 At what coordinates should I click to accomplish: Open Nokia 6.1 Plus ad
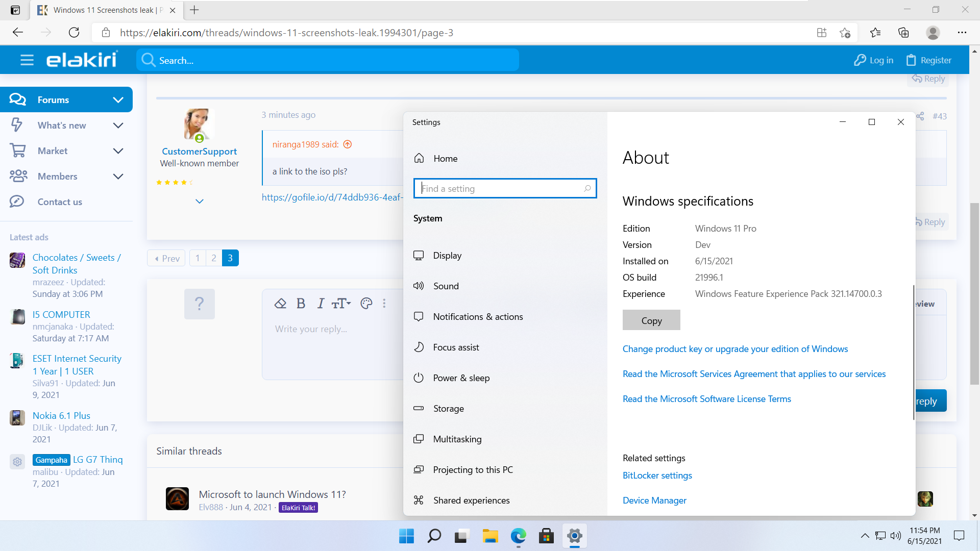(61, 416)
